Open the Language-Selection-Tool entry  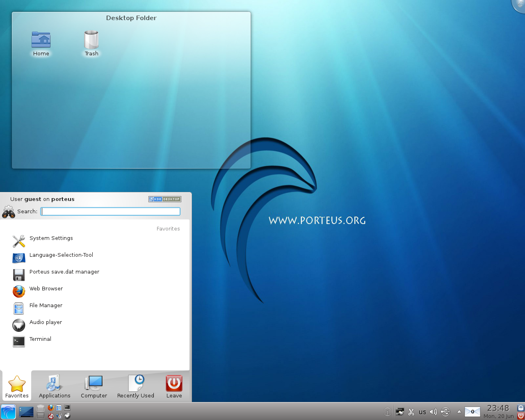coord(61,255)
